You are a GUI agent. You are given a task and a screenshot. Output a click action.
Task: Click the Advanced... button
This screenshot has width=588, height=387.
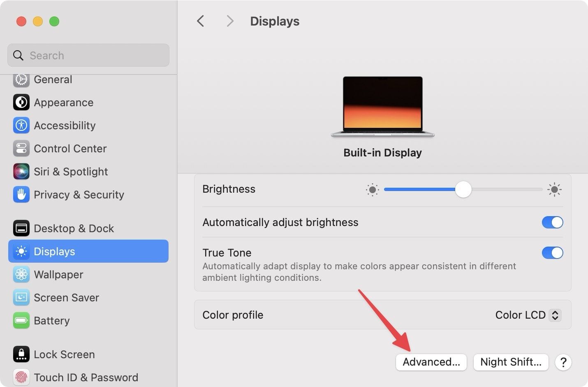(x=431, y=362)
